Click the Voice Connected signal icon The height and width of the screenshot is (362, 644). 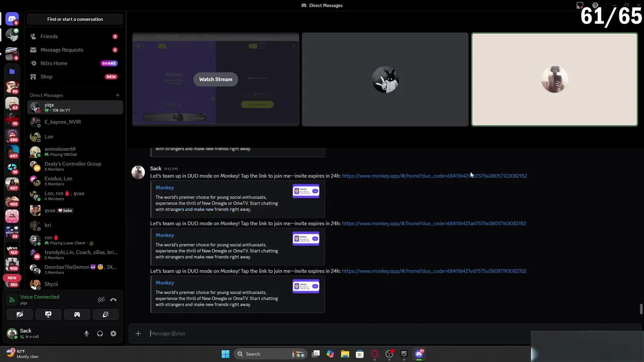(x=12, y=300)
